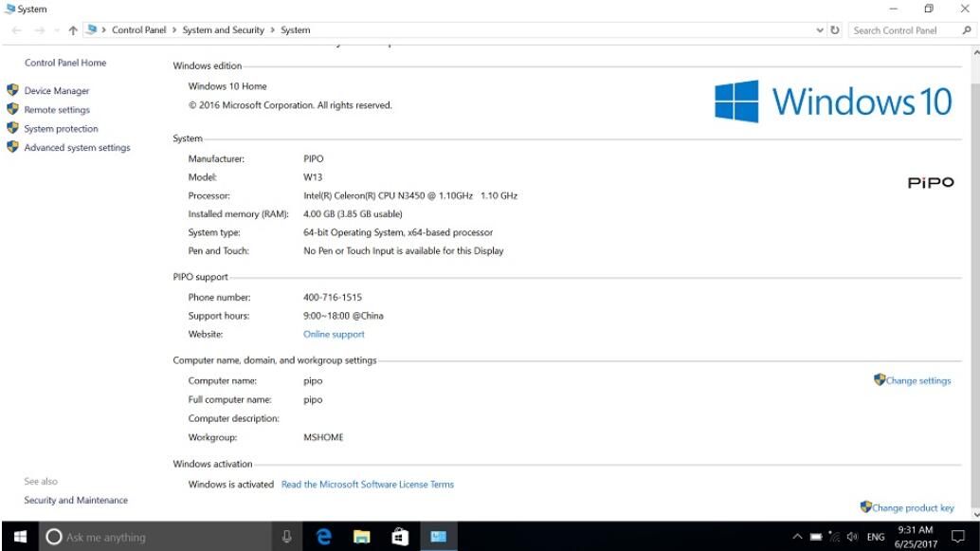Open the Action Center notifications icon
The height and width of the screenshot is (551, 980).
click(957, 537)
